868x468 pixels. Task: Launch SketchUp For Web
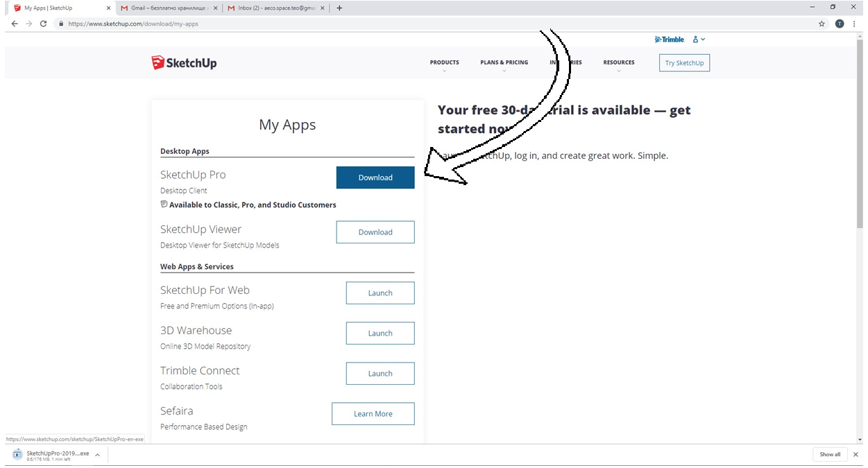click(x=380, y=293)
